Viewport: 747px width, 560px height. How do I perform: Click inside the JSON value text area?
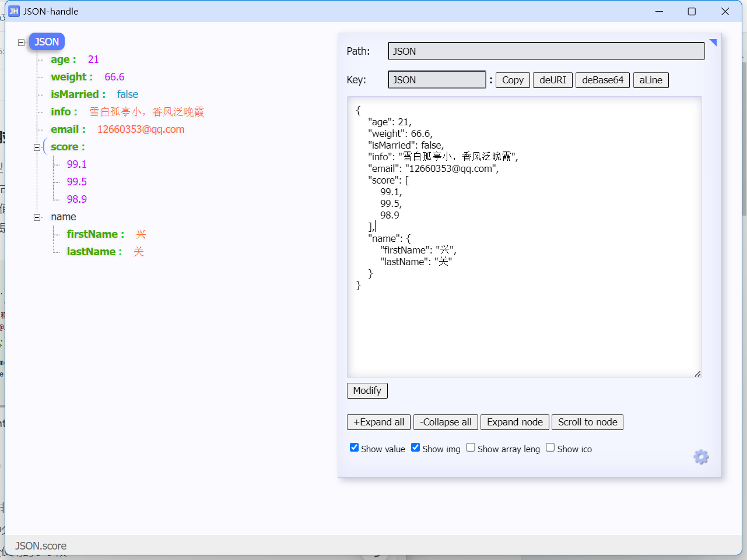(524, 237)
